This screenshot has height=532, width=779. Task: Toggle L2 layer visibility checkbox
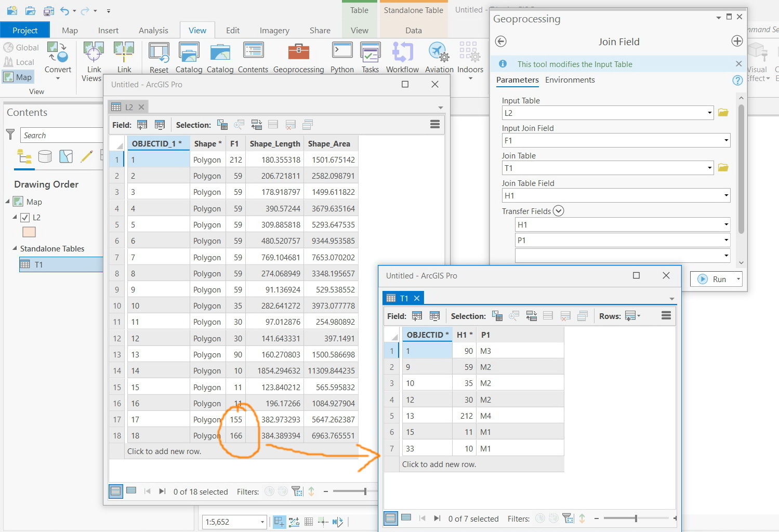[x=25, y=218]
